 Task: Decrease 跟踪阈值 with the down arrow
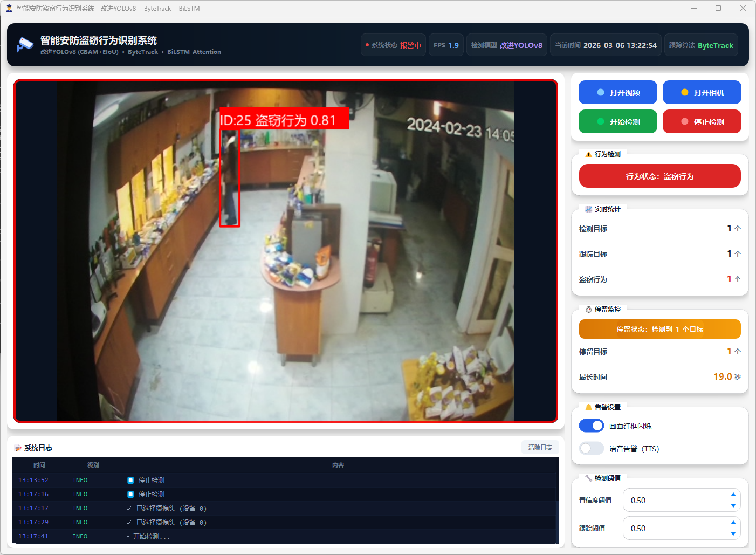(733, 534)
